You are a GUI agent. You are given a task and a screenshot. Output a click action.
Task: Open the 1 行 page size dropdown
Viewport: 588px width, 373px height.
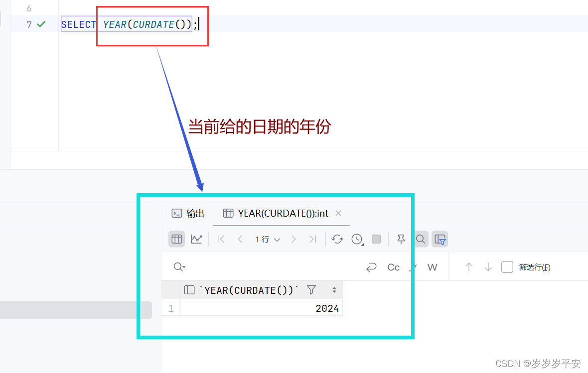click(x=268, y=239)
